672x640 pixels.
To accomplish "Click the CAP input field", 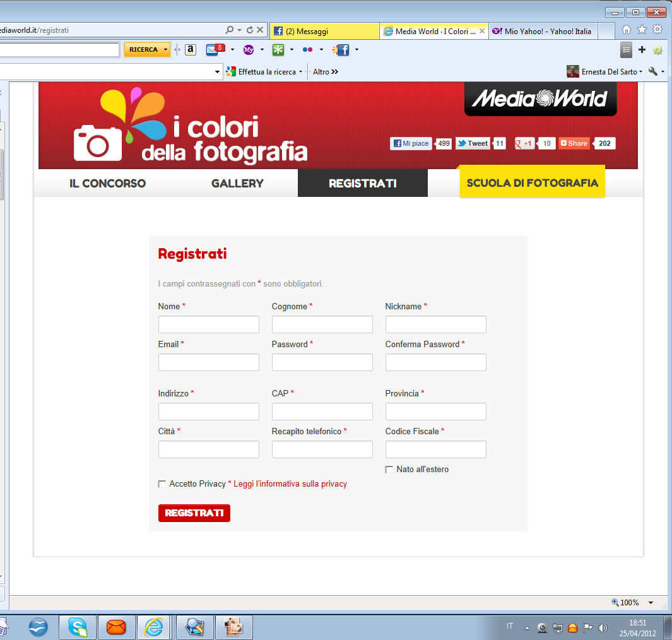I will pos(322,412).
